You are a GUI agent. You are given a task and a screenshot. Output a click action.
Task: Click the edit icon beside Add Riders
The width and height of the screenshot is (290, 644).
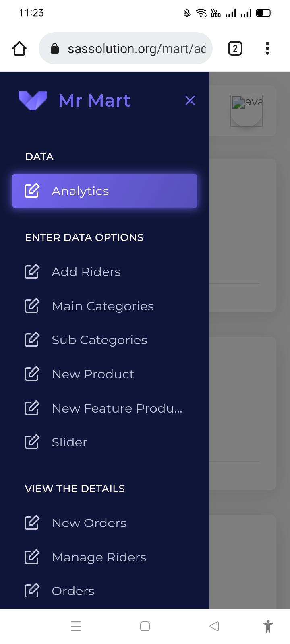pos(32,272)
